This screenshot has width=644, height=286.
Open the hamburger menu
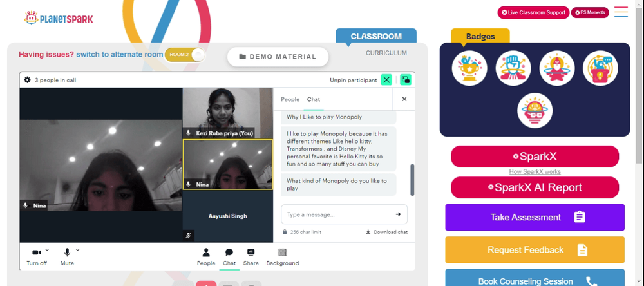621,12
